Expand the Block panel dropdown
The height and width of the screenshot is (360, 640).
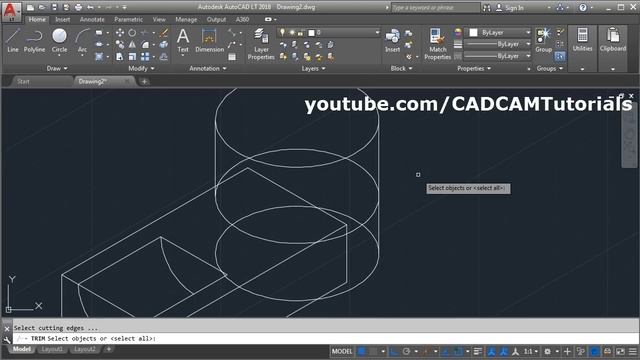click(401, 69)
